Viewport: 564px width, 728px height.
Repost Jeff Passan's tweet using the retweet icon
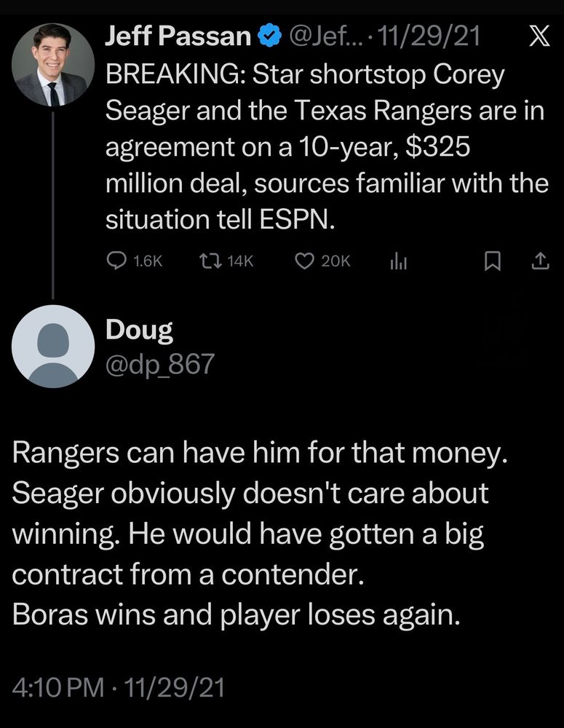click(x=210, y=261)
